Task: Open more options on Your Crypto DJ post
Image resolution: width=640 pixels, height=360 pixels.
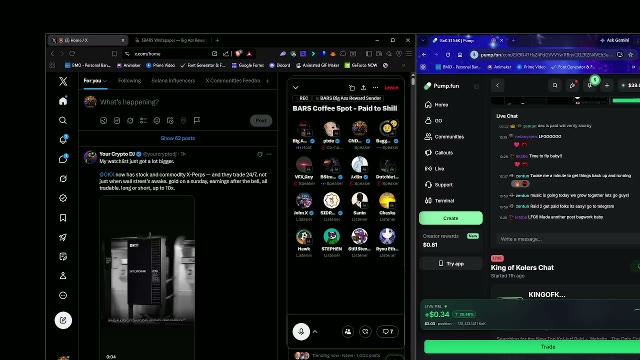Action: pos(269,154)
